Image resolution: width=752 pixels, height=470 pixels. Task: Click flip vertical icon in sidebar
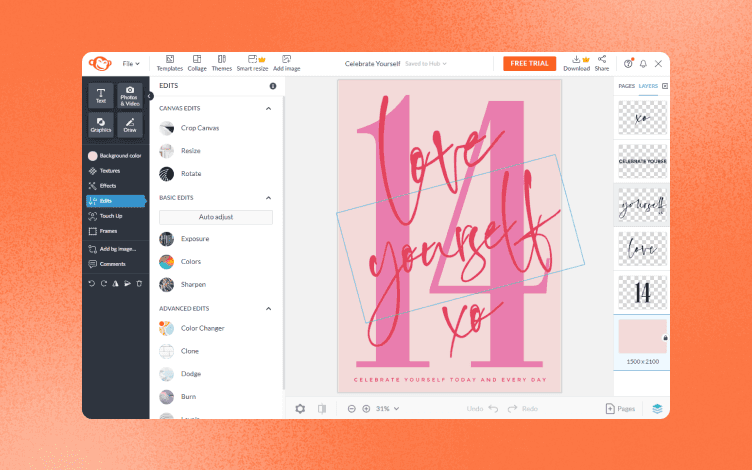(128, 283)
